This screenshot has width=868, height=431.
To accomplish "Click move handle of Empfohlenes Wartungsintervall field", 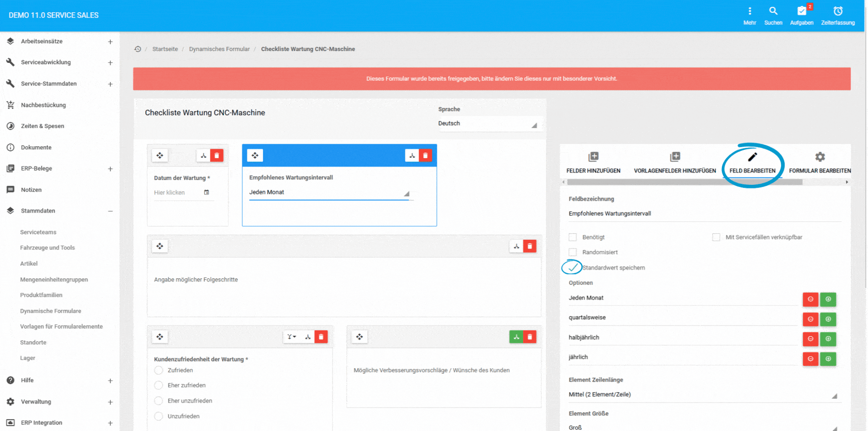I will pos(255,155).
